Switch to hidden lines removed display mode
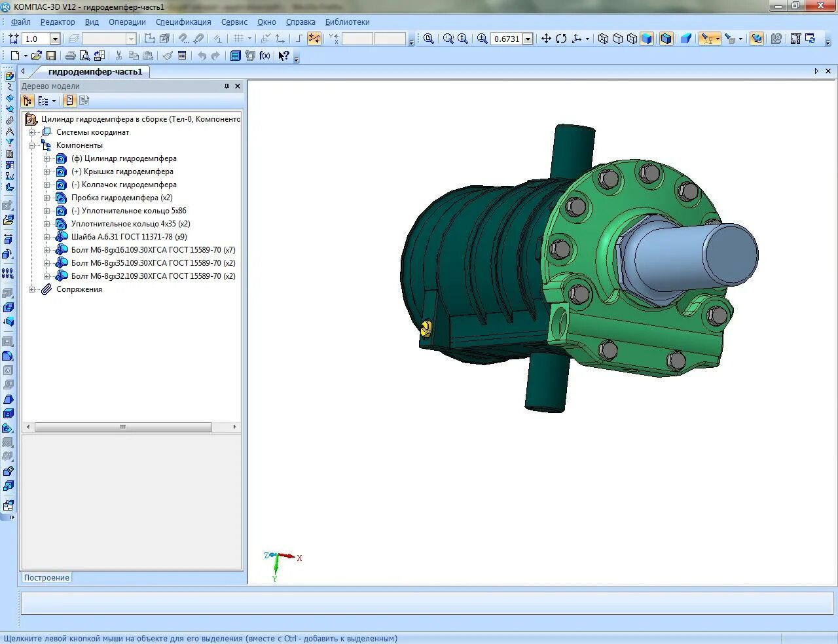The width and height of the screenshot is (838, 644). pyautogui.click(x=618, y=39)
